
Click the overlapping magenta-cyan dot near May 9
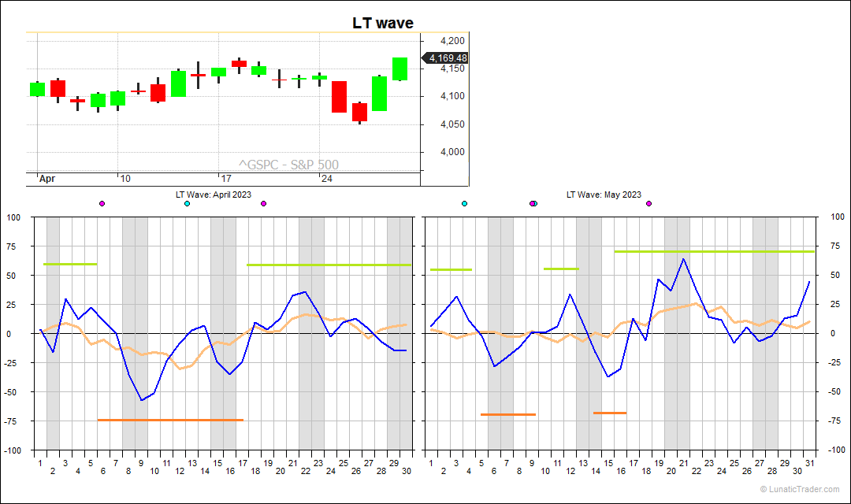pos(533,204)
